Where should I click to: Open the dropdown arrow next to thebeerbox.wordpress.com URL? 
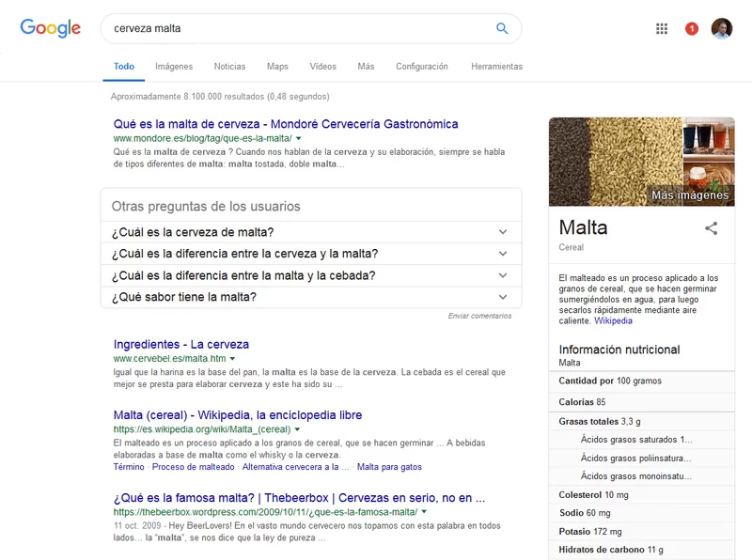click(x=424, y=512)
